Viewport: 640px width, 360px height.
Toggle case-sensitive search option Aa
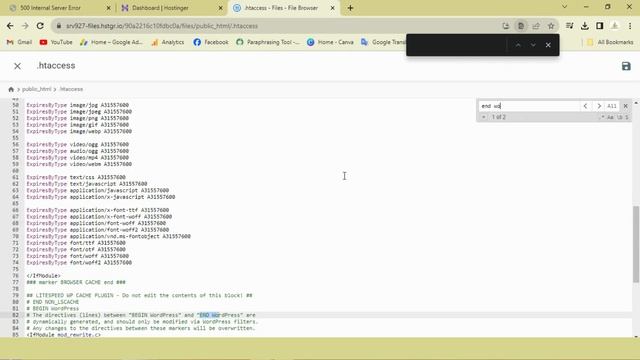point(610,117)
